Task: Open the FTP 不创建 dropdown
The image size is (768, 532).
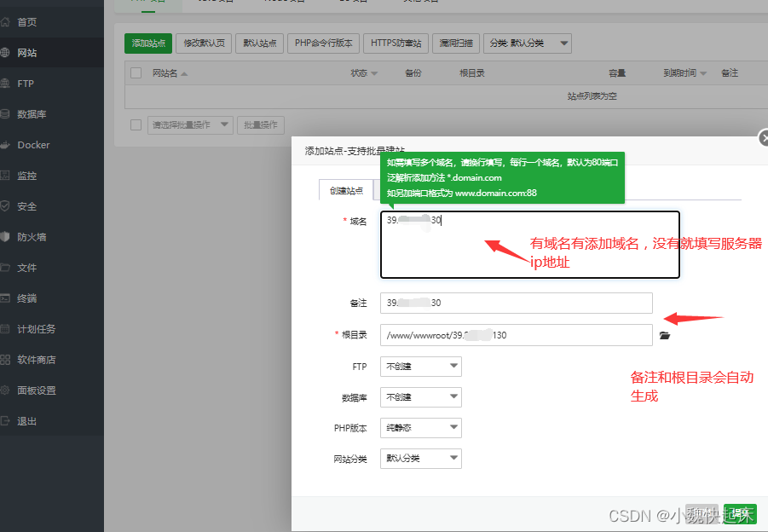Action: click(x=421, y=367)
